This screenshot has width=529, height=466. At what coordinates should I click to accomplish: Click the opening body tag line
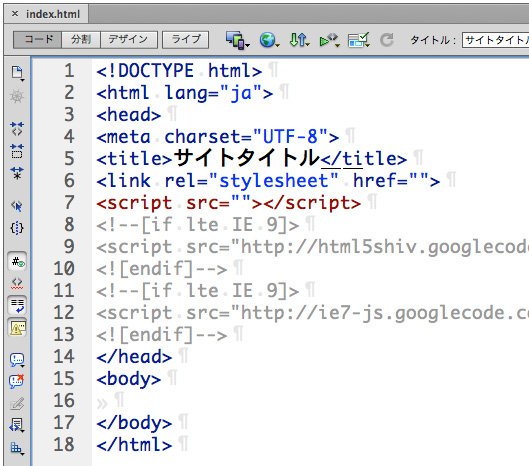[x=129, y=379]
